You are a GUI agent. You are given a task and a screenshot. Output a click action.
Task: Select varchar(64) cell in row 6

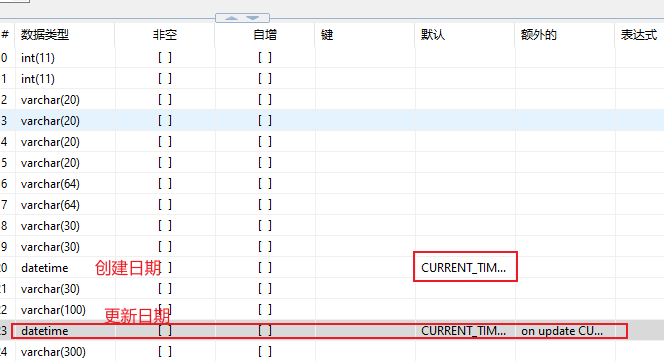click(50, 184)
